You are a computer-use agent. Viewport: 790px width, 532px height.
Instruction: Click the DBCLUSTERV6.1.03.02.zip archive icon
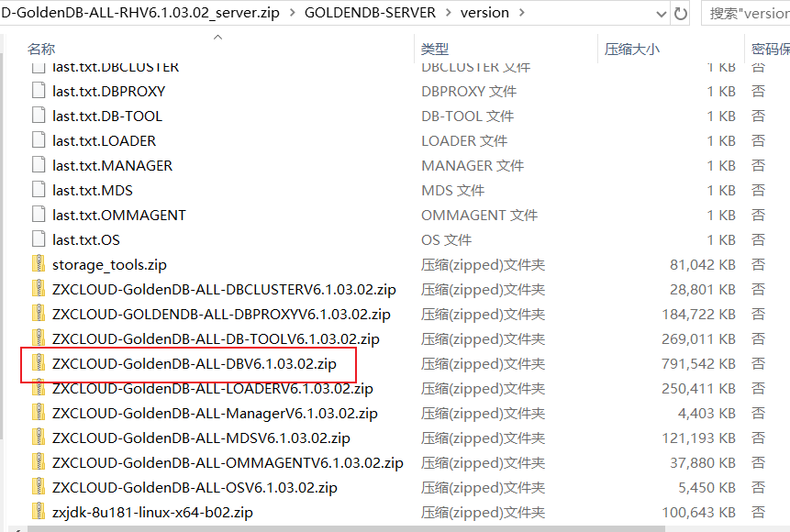pos(39,289)
